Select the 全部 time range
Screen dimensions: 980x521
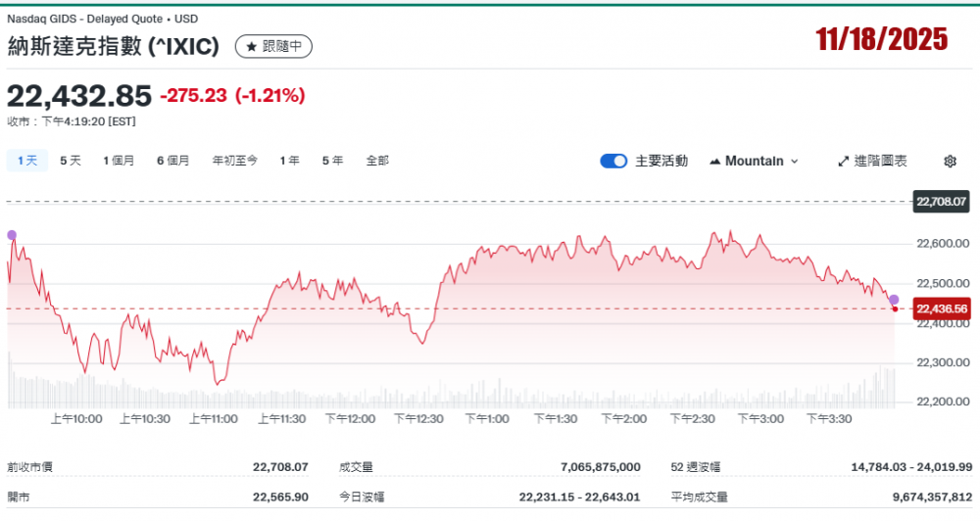coord(377,161)
